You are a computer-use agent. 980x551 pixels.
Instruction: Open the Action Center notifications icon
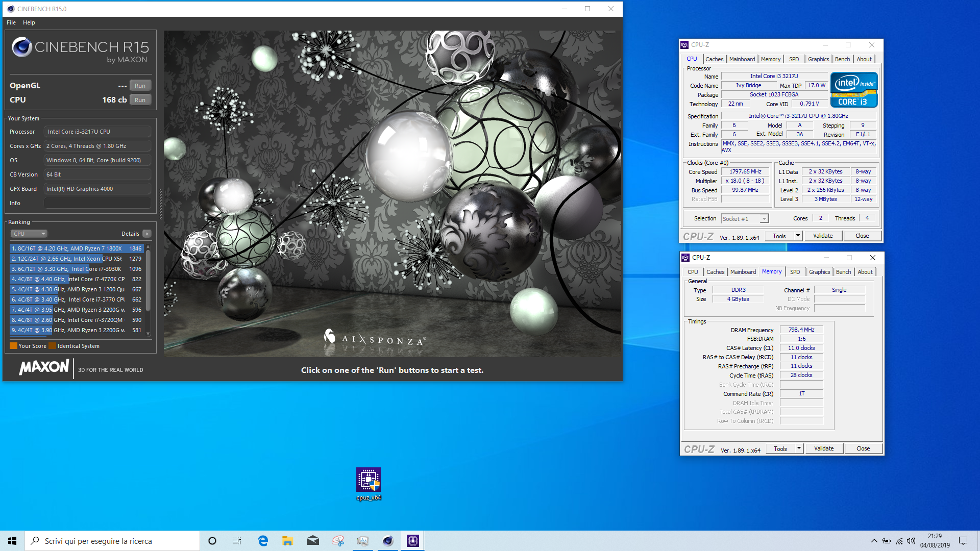pos(963,541)
